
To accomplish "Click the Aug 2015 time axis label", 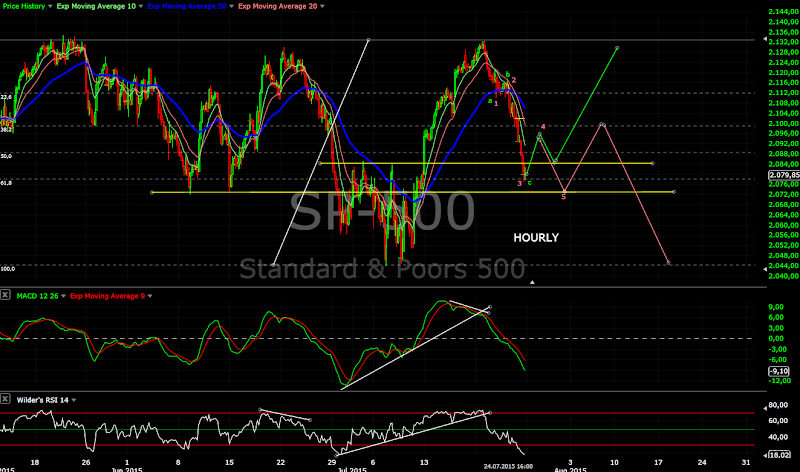I will (570, 470).
